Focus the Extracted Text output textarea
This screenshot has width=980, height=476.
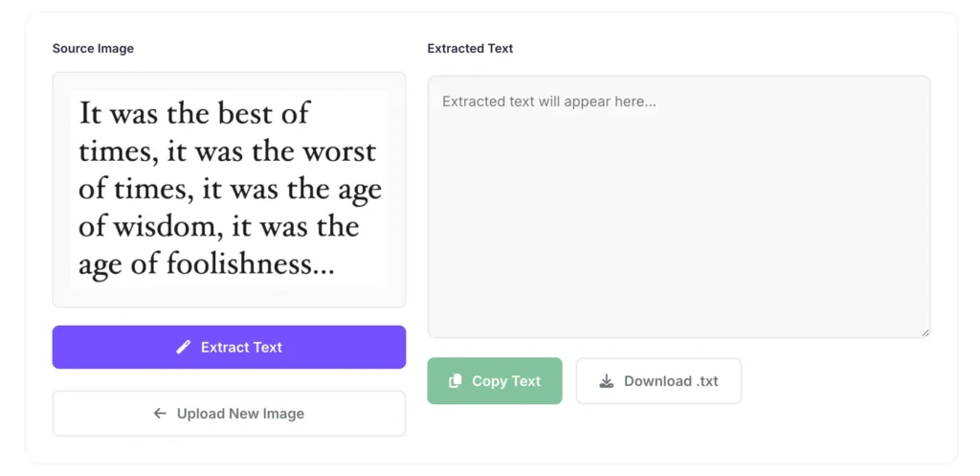(x=679, y=220)
